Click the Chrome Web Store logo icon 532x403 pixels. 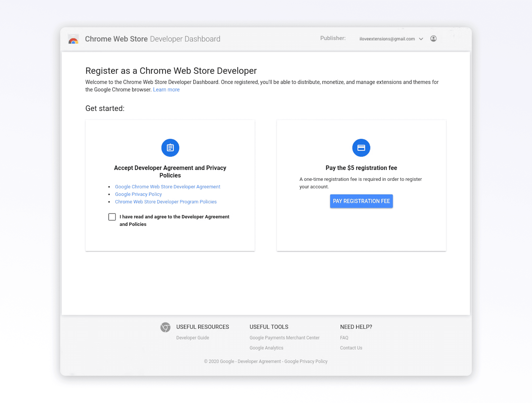click(x=73, y=39)
